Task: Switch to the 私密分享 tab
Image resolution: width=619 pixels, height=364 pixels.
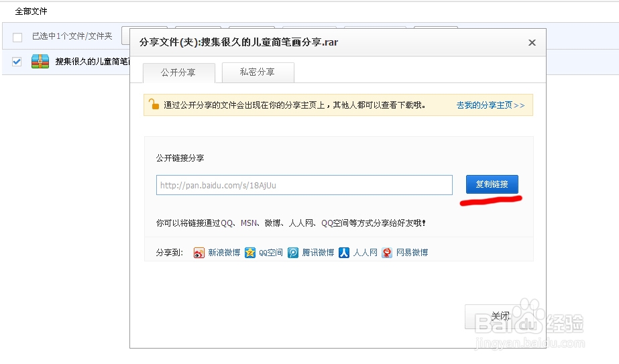Action: click(x=258, y=72)
